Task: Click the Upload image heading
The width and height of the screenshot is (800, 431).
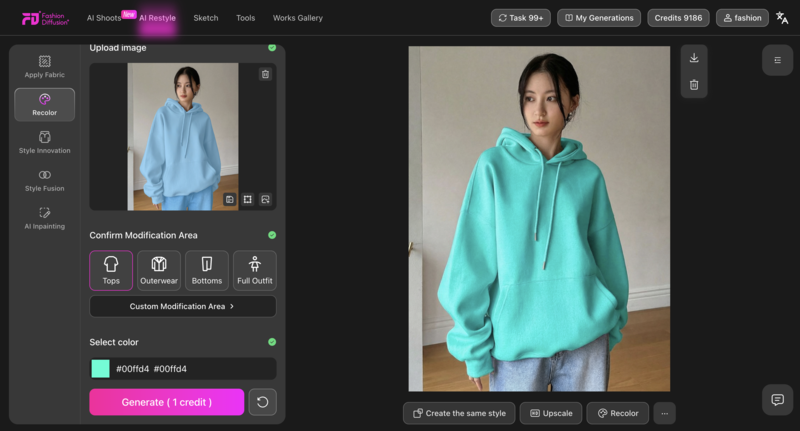Action: tap(118, 48)
